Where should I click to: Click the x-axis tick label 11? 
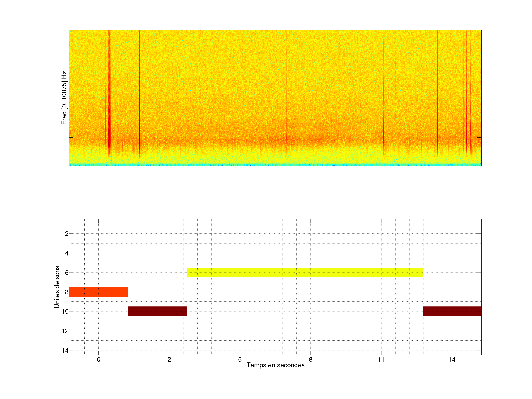coord(381,359)
